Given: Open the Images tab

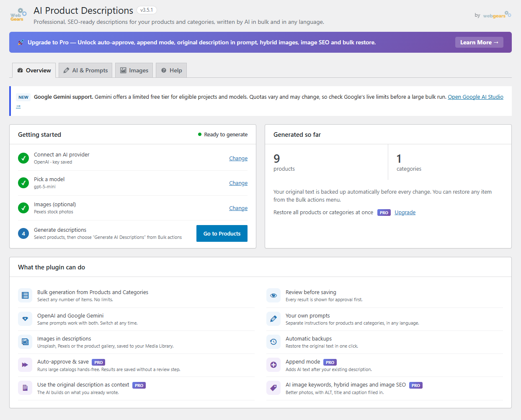Looking at the screenshot, I should pos(134,70).
